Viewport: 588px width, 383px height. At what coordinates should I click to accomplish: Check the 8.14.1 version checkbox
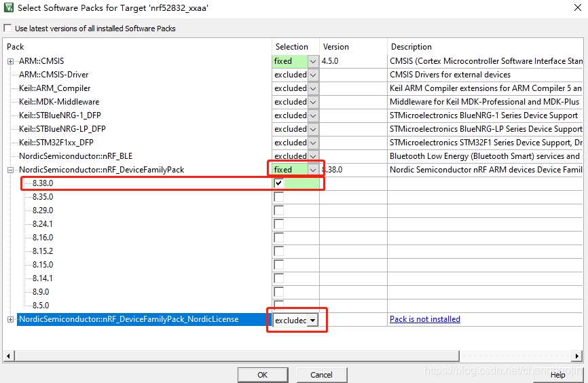coord(278,278)
